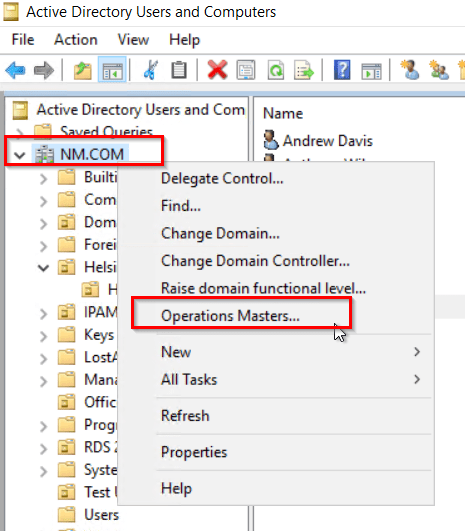Click the IPAM organizational unit folder icon
This screenshot has height=531, width=465.
click(x=66, y=312)
